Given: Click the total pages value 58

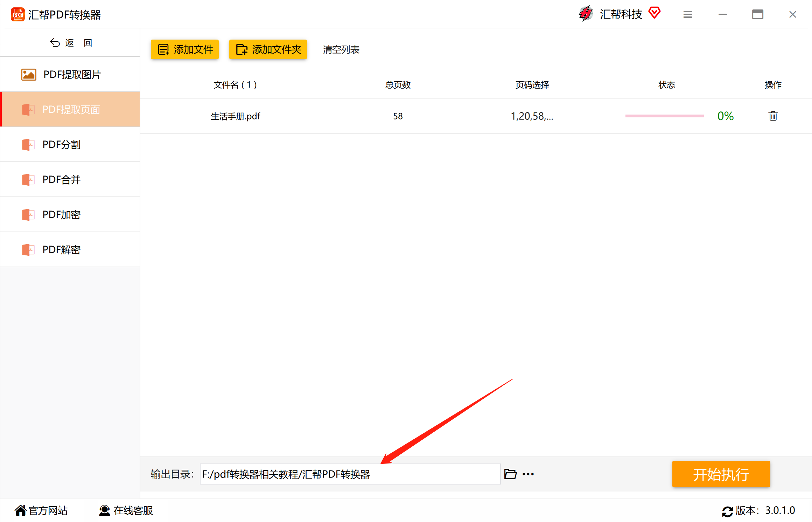Looking at the screenshot, I should [x=398, y=116].
